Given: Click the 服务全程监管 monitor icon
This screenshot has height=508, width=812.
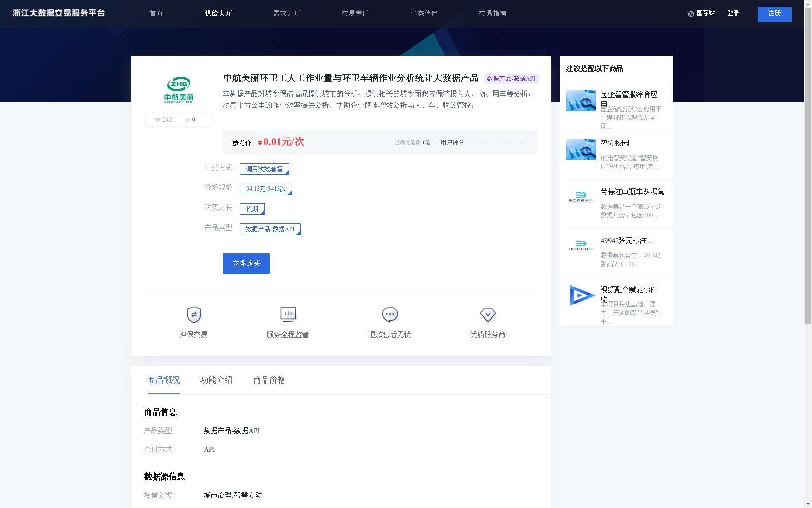Looking at the screenshot, I should pyautogui.click(x=288, y=315).
